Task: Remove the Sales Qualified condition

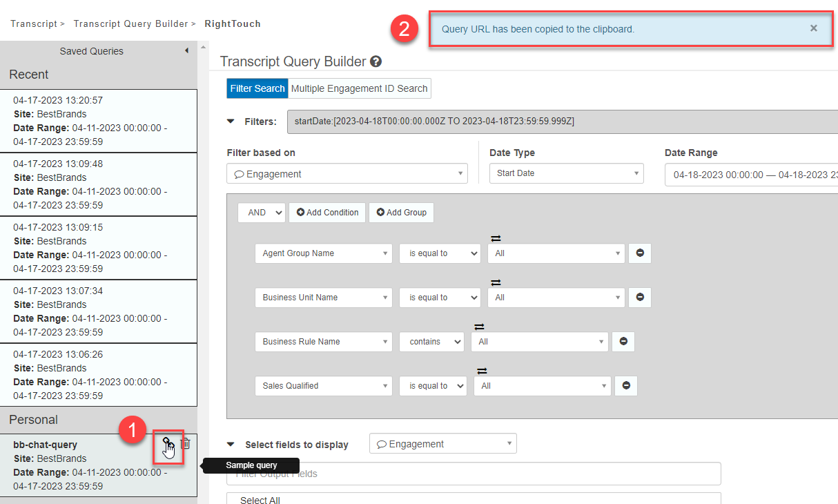Action: 626,386
